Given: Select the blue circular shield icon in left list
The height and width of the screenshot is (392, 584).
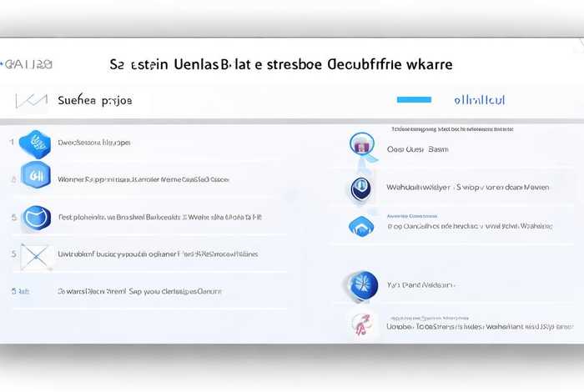Looking at the screenshot, I should pyautogui.click(x=37, y=217).
